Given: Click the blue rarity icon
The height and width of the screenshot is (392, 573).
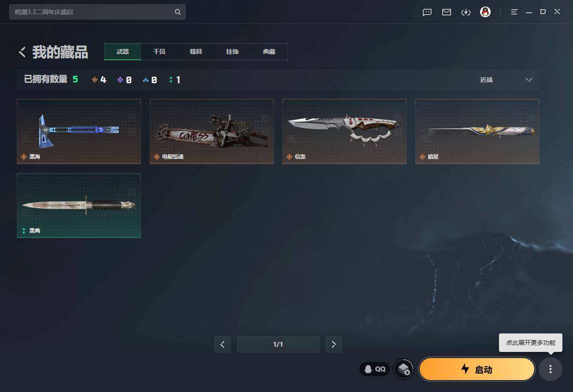Looking at the screenshot, I should pos(146,80).
